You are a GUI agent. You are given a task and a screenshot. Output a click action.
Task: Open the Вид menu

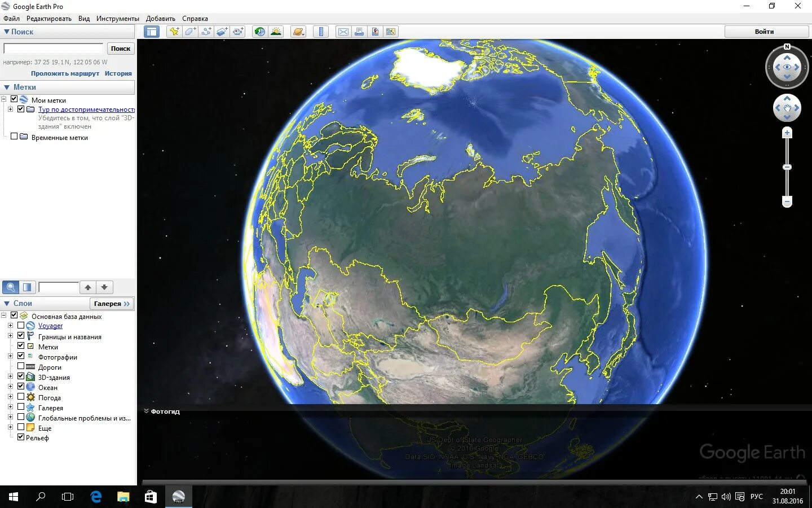coord(84,19)
